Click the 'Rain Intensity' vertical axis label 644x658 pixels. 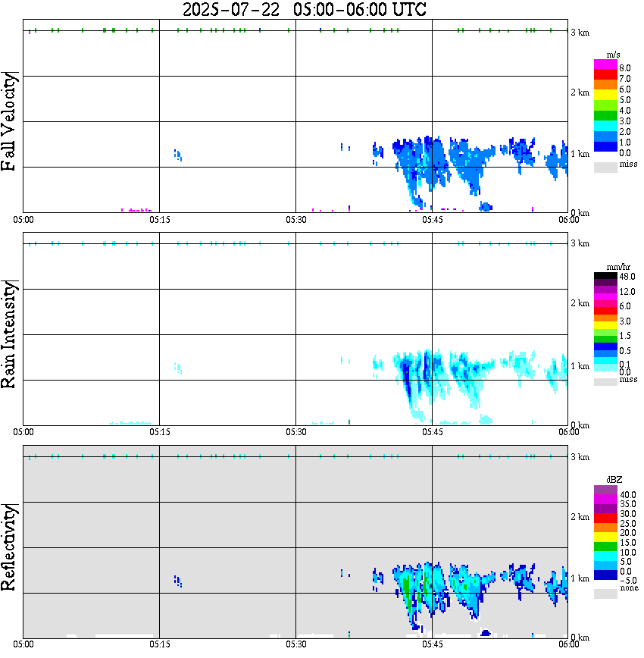click(x=9, y=334)
